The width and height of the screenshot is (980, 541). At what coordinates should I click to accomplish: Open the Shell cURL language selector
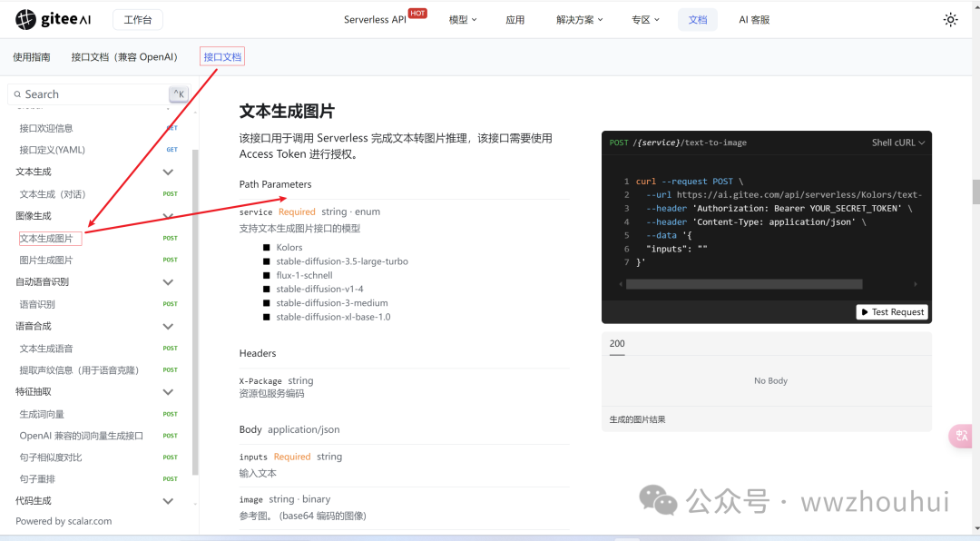click(898, 143)
